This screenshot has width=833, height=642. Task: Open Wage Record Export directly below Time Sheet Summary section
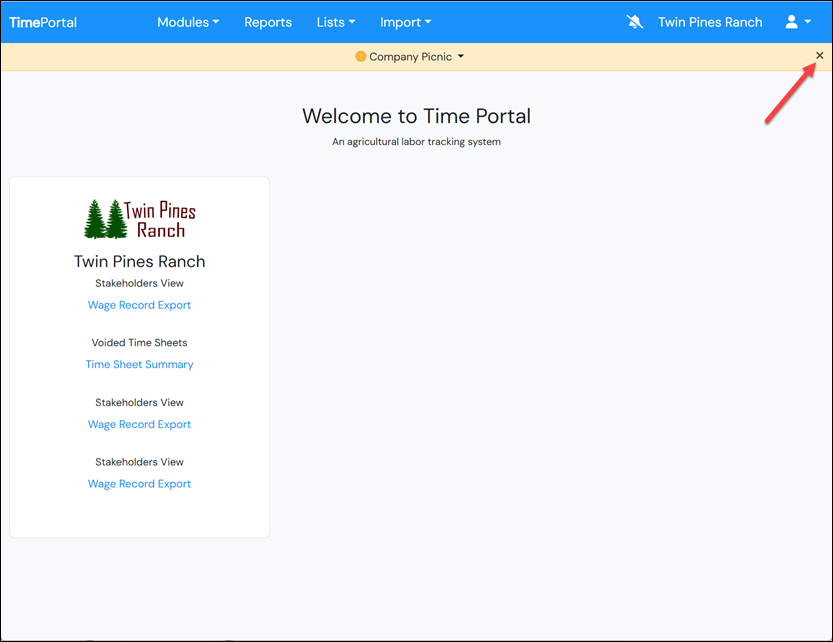139,424
